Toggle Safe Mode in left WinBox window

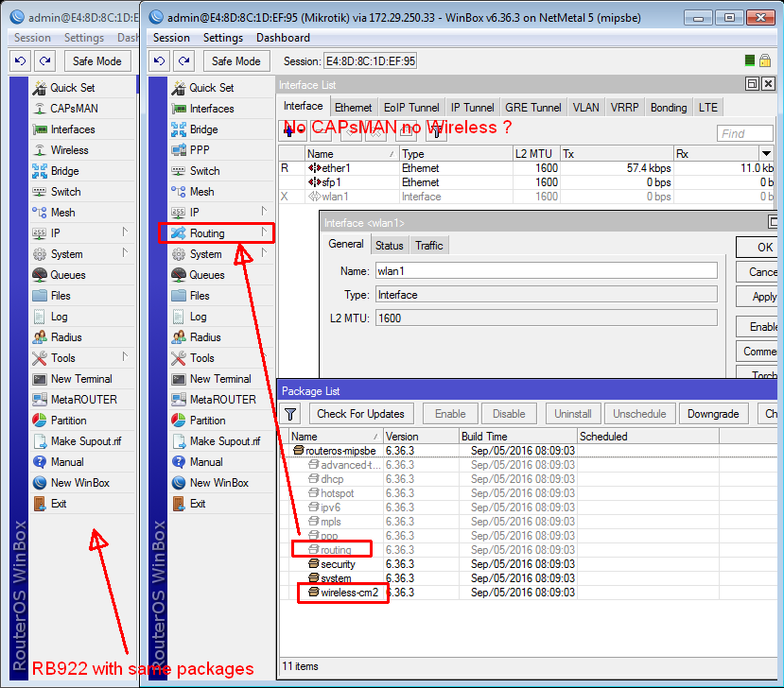click(x=97, y=60)
